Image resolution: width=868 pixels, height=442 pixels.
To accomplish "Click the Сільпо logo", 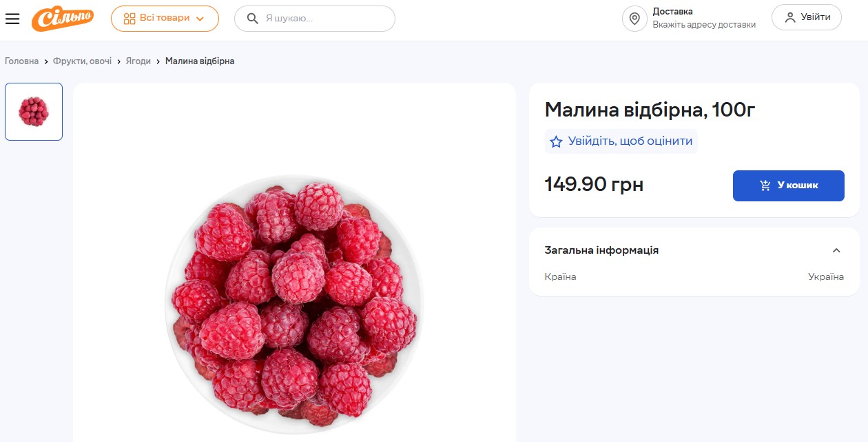I will 63,19.
